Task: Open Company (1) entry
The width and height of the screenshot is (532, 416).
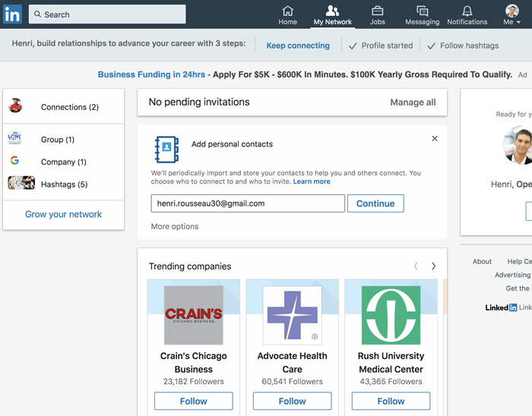Action: coord(63,162)
